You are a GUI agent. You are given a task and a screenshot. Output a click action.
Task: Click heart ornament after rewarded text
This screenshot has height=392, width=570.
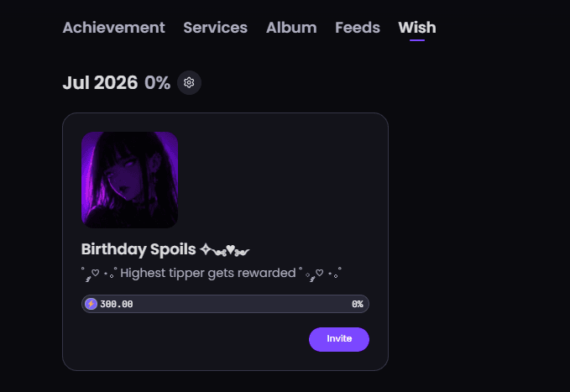tap(321, 274)
